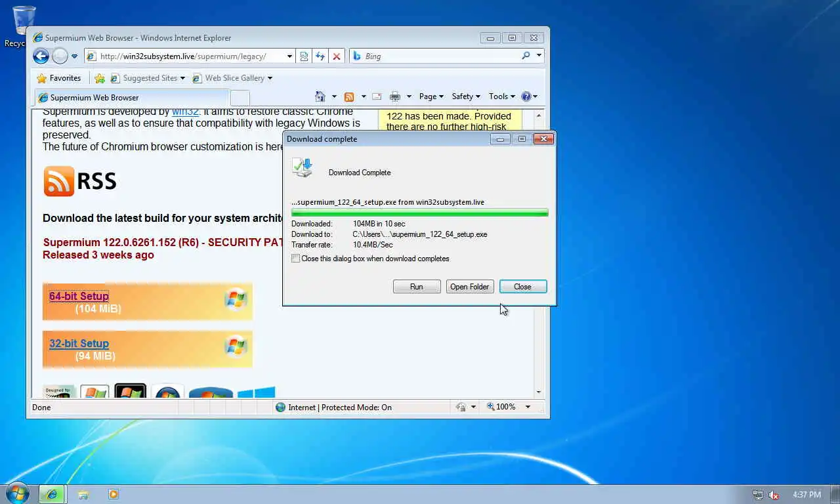Click the RSS Feeds toolbar icon
The height and width of the screenshot is (504, 840).
(349, 96)
